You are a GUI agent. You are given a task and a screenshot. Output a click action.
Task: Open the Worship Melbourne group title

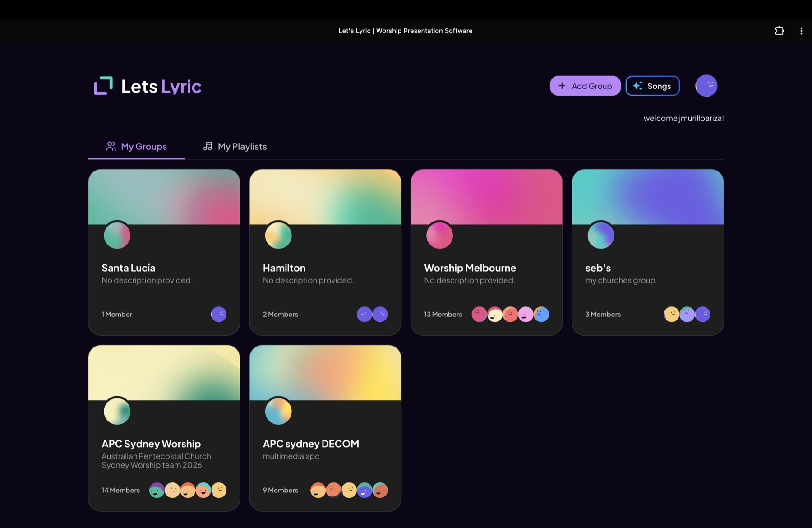click(x=470, y=268)
